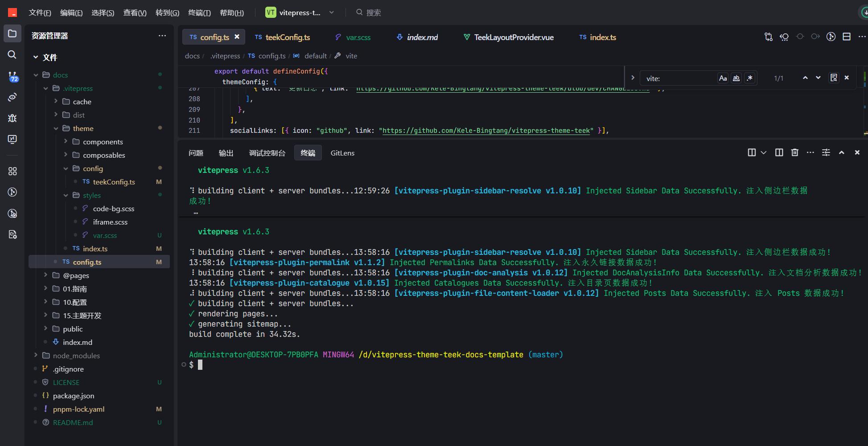Click the find in selection icon in the find widget
Screen dimensions: 868x446
click(x=834, y=78)
